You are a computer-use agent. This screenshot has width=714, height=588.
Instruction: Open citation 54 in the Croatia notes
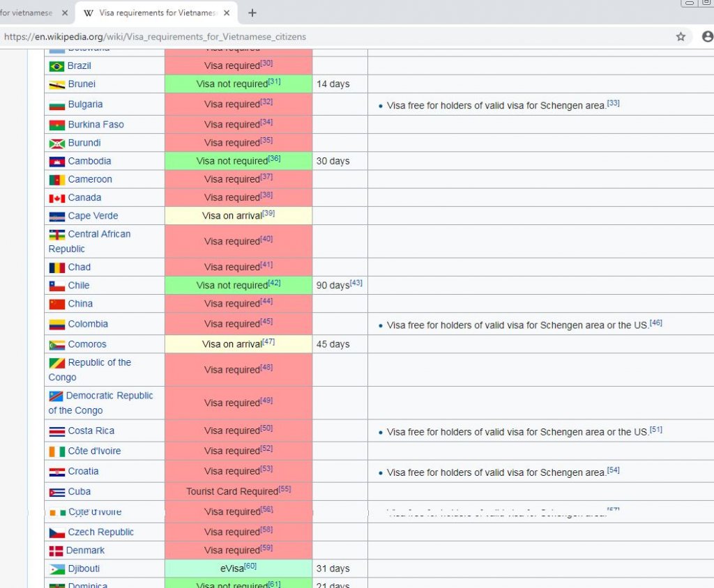pos(614,470)
